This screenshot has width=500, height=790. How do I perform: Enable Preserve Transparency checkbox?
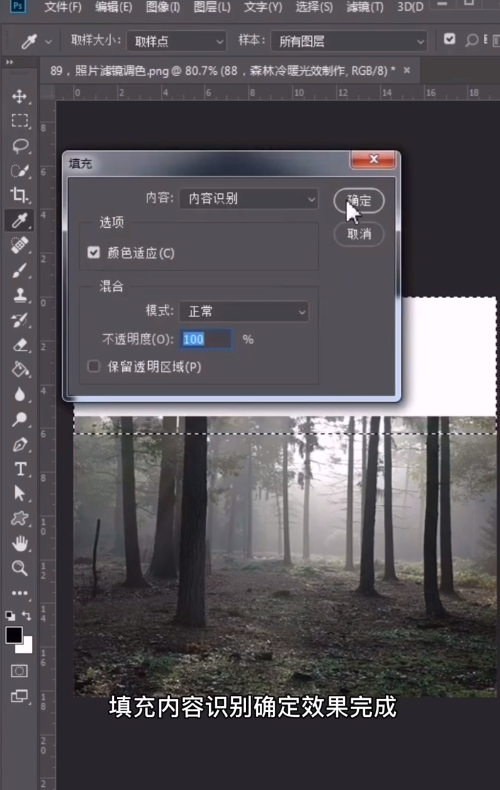(94, 366)
